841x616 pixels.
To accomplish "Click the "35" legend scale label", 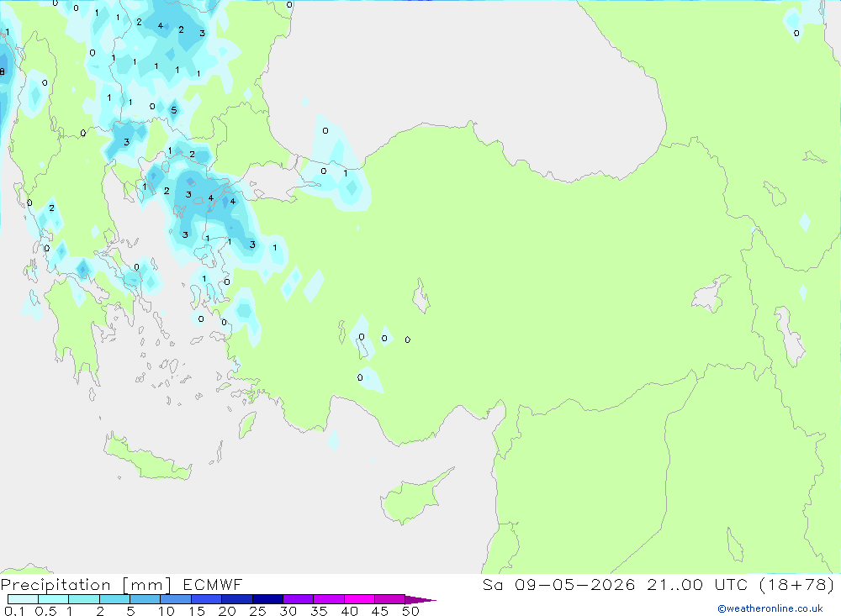I will (319, 611).
